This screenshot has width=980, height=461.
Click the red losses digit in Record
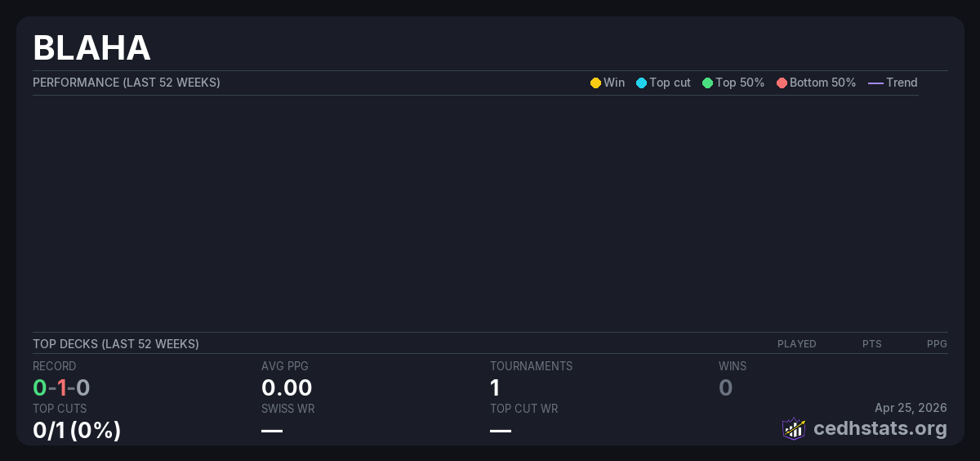(61, 387)
